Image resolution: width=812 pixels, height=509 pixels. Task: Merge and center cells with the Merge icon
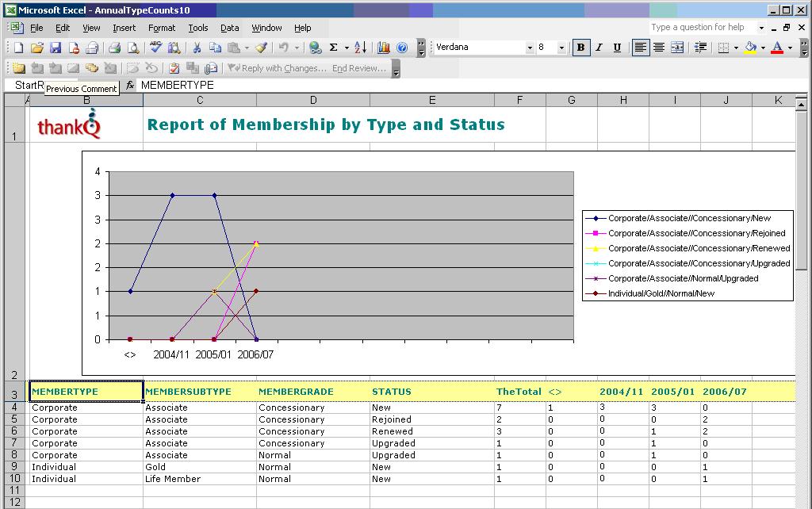click(677, 48)
